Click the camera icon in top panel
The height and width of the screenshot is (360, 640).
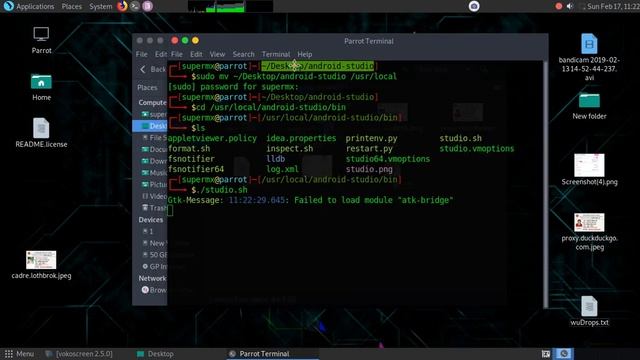click(x=473, y=6)
